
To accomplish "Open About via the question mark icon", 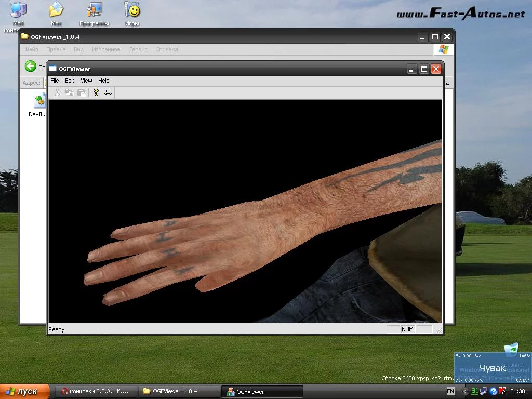I will 96,92.
